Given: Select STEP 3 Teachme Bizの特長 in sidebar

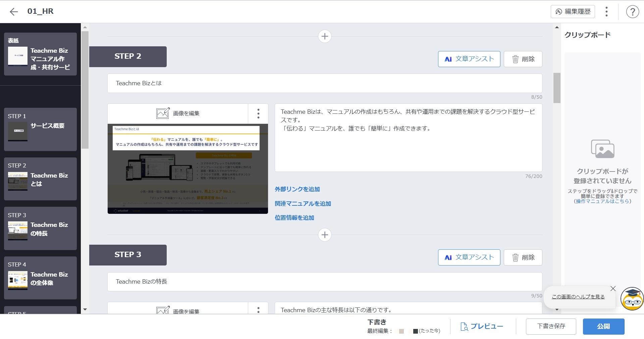Looking at the screenshot, I should [40, 228].
